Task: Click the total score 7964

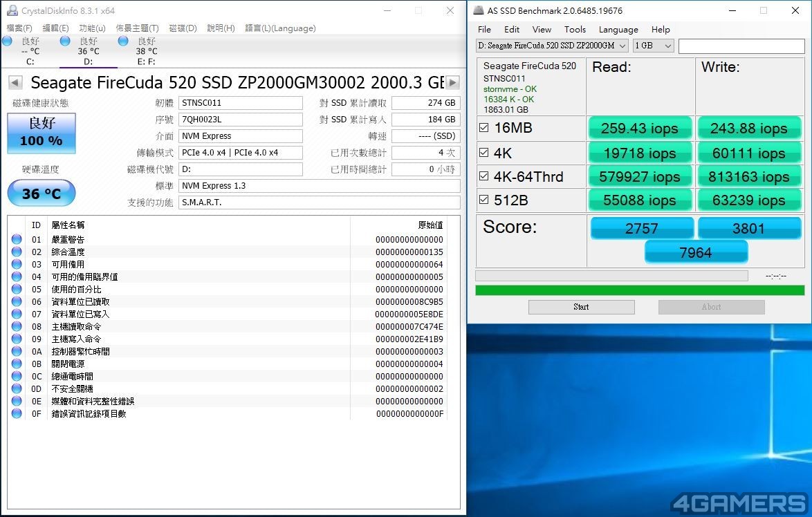Action: tap(696, 252)
